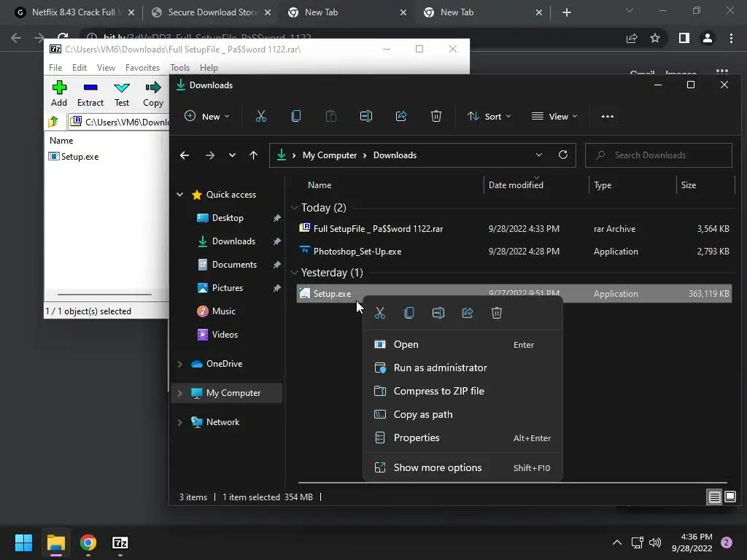
Task: Open Chrome side panel icon
Action: 684,38
